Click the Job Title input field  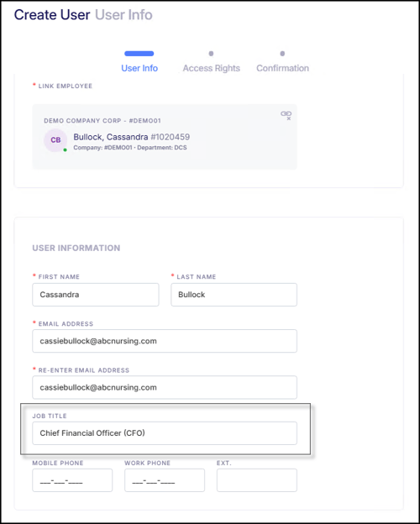165,433
